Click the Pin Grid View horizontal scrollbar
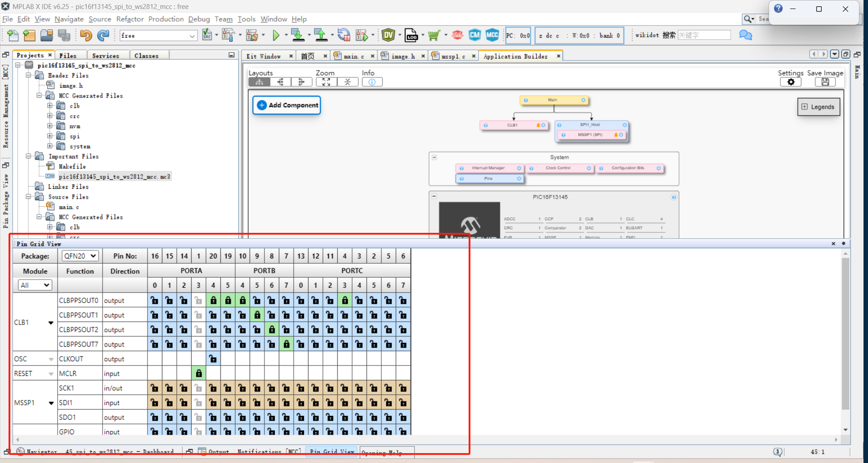The height and width of the screenshot is (463, 868). [x=426, y=439]
